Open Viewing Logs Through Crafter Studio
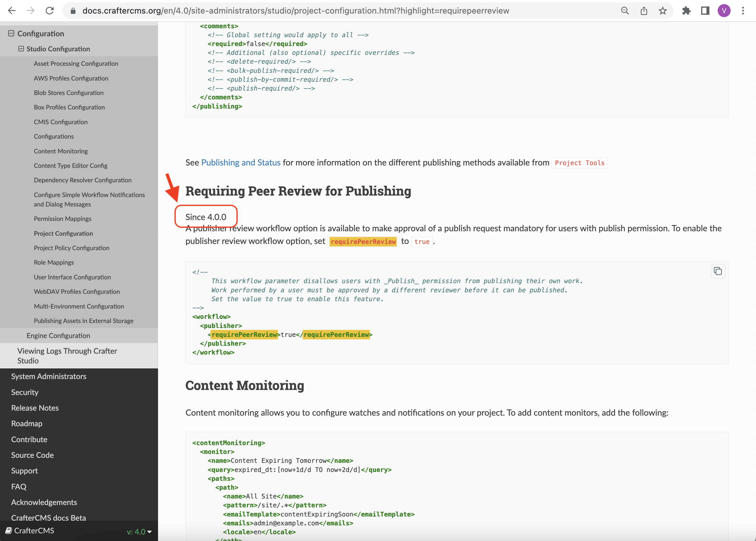Viewport: 756px width, 541px height. (67, 356)
